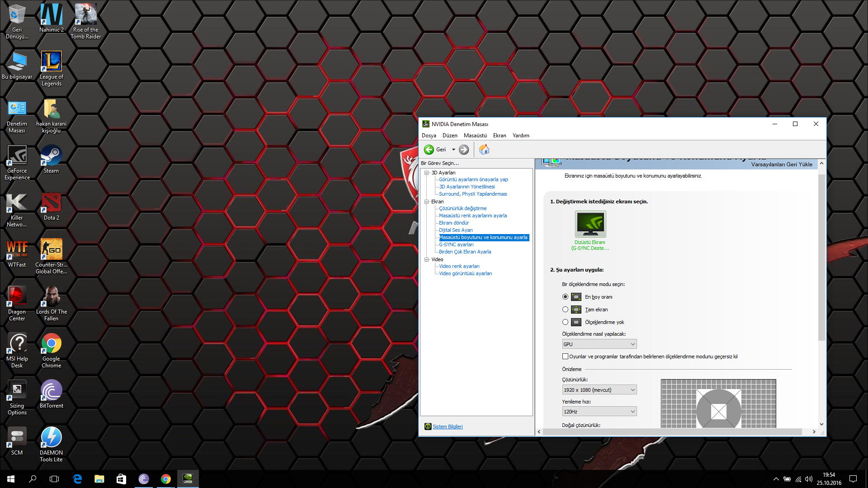
Task: Open Video görüntüsü ayarları page
Action: [x=466, y=273]
